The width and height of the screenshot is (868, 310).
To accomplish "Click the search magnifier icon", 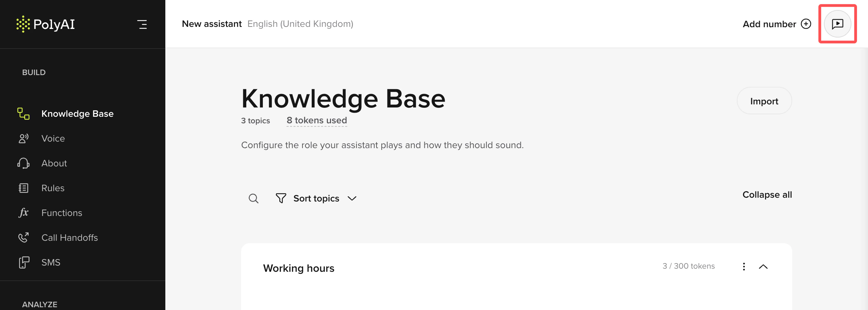I will 254,198.
